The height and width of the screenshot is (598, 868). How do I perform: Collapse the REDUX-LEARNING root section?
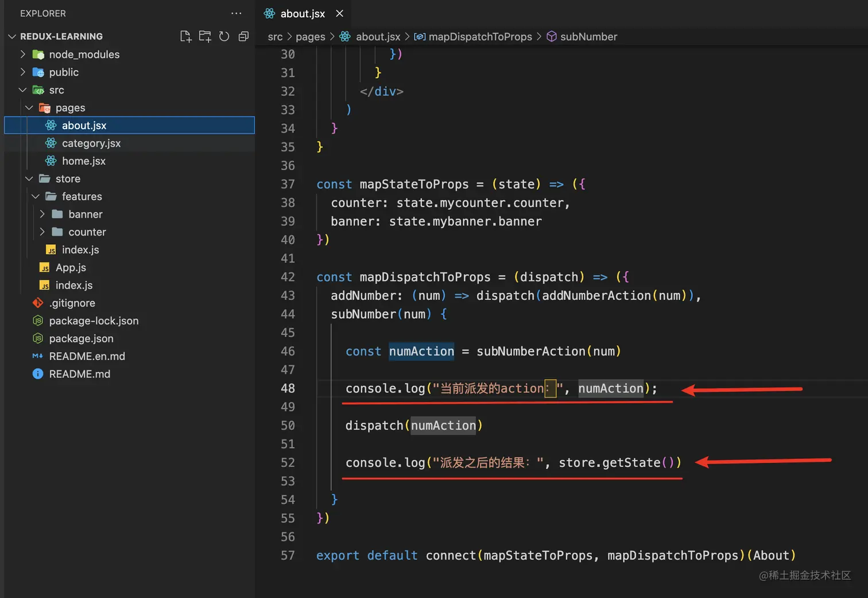pos(12,36)
